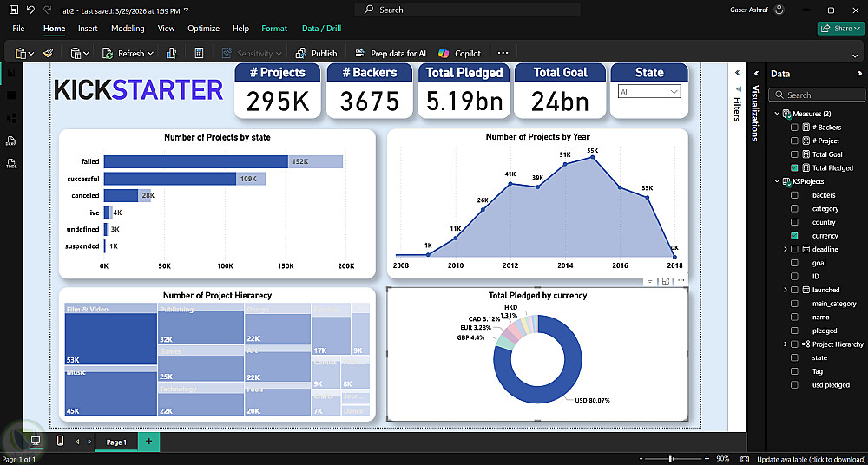Check the category field checkbox
Screen dimensions: 868x465
(794, 209)
